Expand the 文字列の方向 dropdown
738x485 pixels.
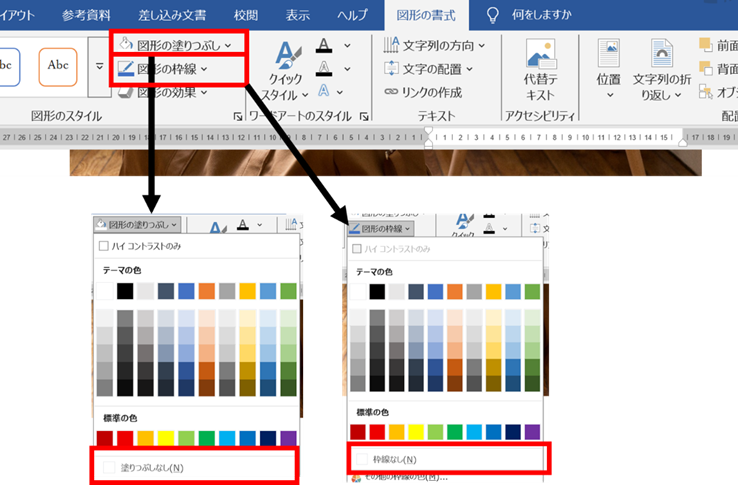pyautogui.click(x=436, y=45)
